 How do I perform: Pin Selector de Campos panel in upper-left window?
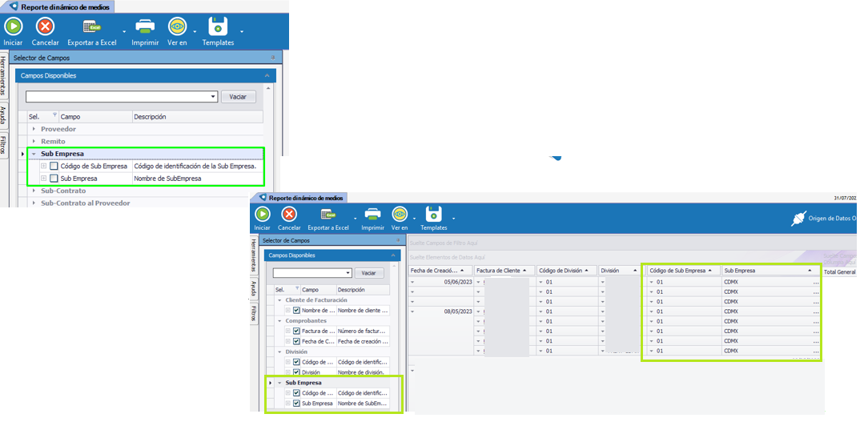point(273,58)
